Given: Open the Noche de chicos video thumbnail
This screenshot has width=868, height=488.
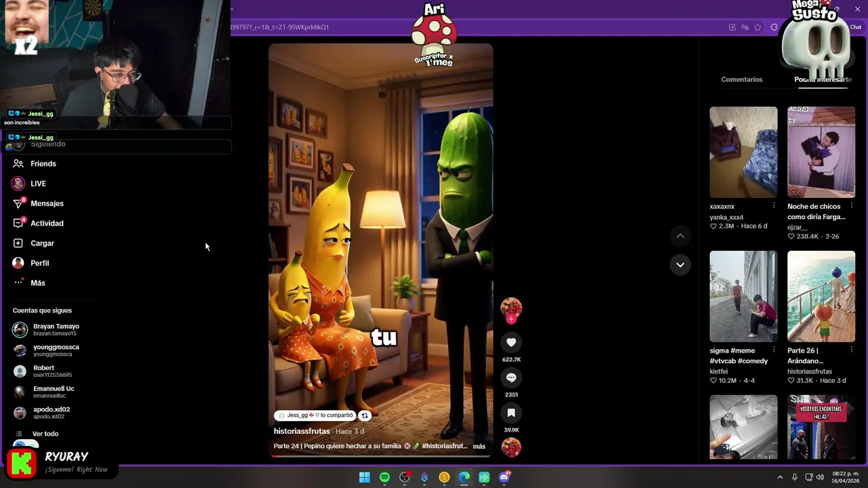Looking at the screenshot, I should (x=821, y=152).
